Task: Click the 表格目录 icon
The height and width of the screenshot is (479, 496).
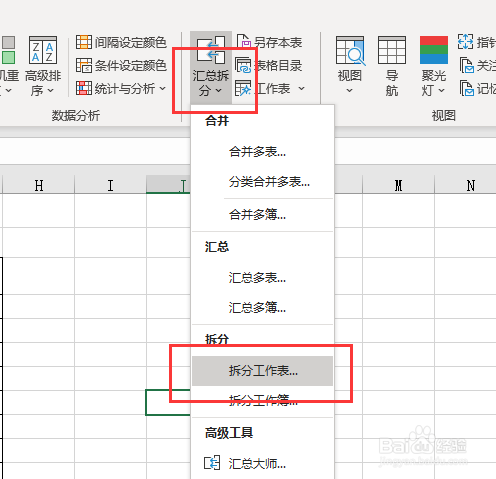Action: click(243, 65)
